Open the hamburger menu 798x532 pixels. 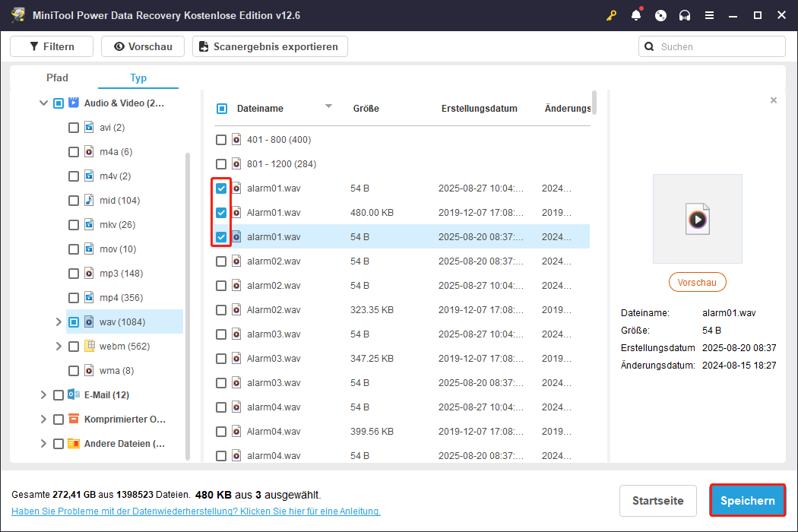coord(709,15)
